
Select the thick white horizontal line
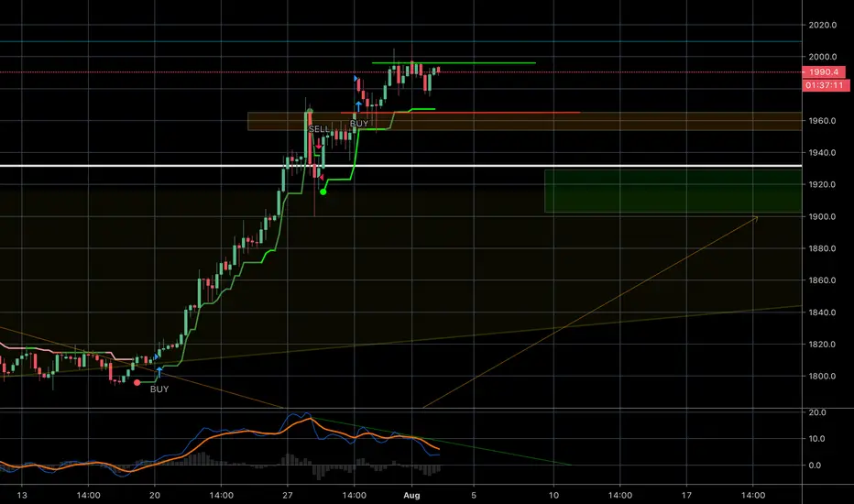400,166
